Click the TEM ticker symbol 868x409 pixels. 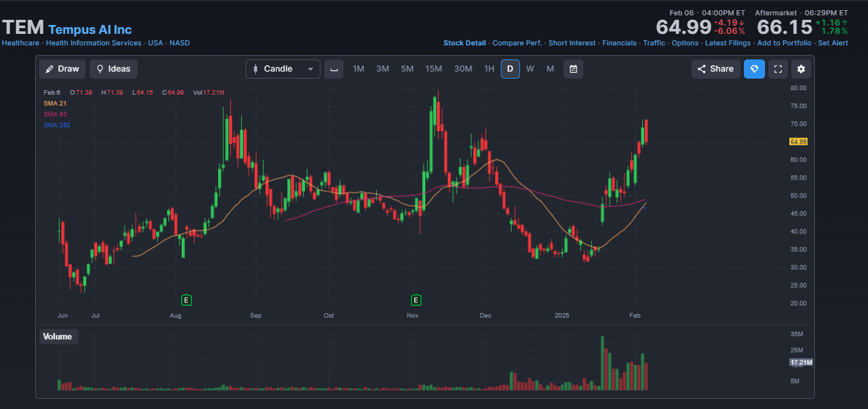pyautogui.click(x=23, y=27)
